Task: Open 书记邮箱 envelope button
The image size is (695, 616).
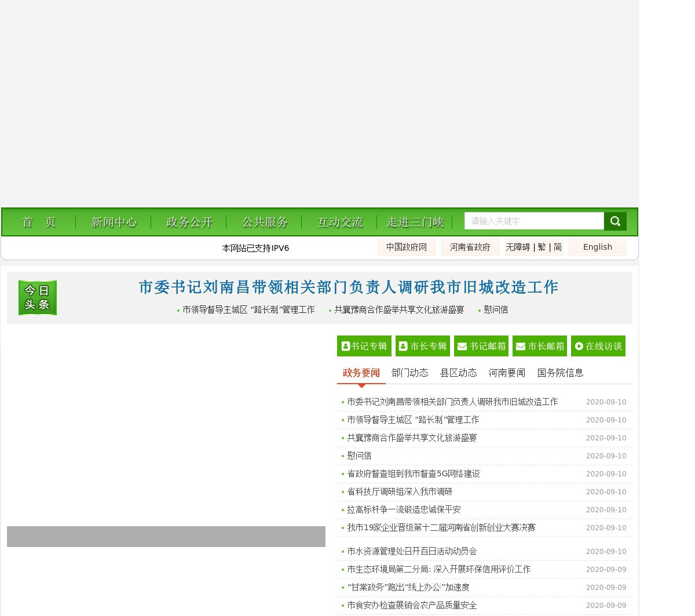Action: point(481,346)
